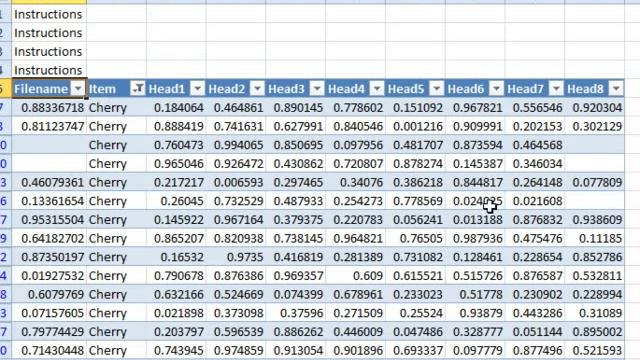Open the Head1 filter dropdown
Screen dimensions: 640x360
pyautogui.click(x=198, y=88)
